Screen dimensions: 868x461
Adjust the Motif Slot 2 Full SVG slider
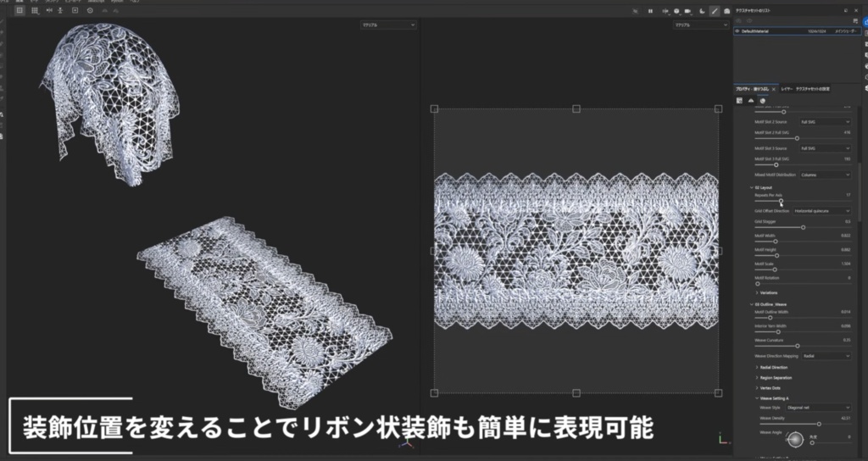coord(797,138)
